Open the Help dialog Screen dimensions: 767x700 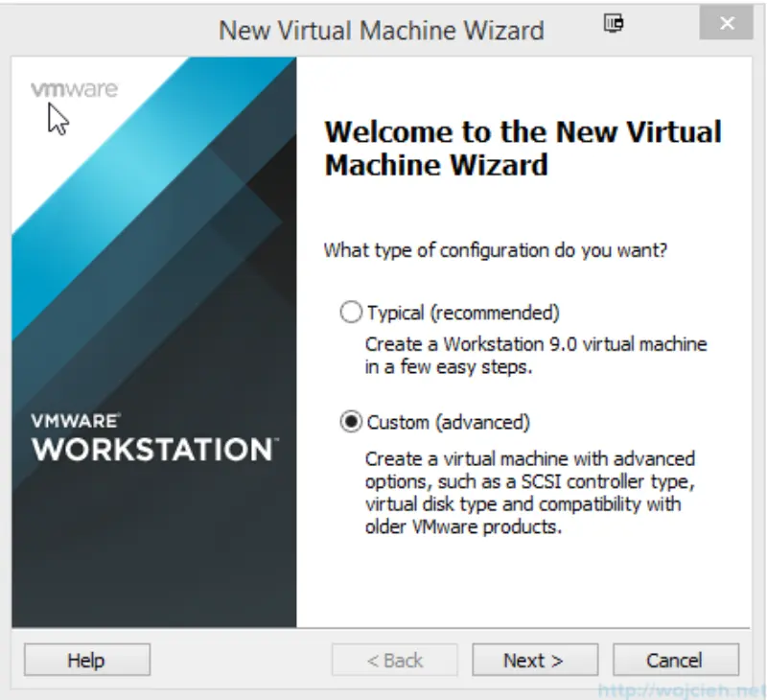click(86, 660)
